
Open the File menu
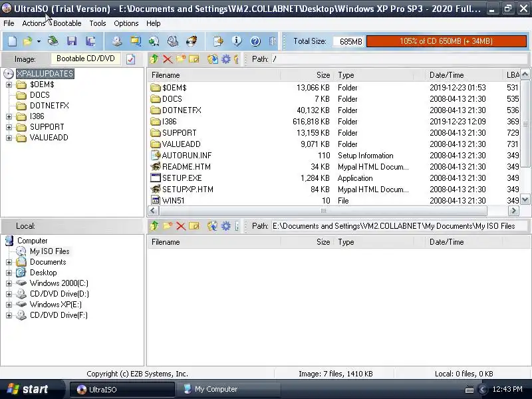tap(9, 23)
